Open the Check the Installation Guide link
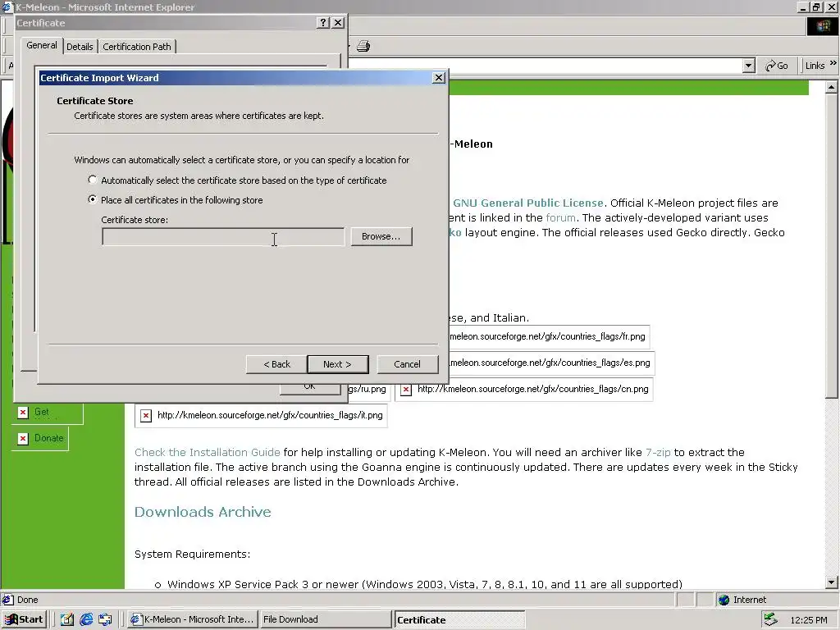Viewport: 840px width, 630px height. pos(207,452)
